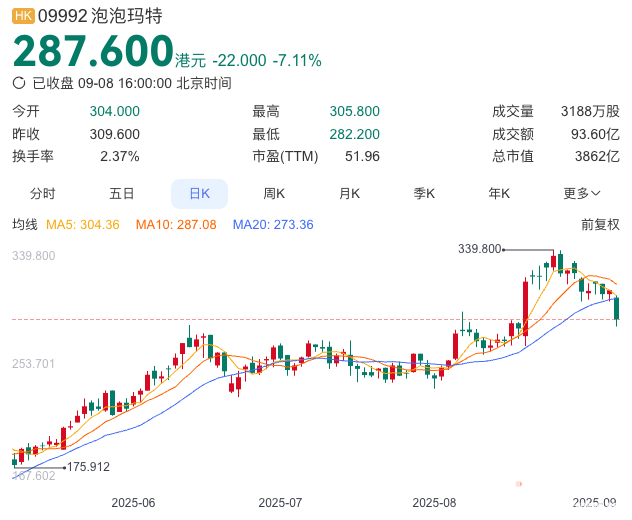Click the 2025-07 date axis label

point(280,502)
